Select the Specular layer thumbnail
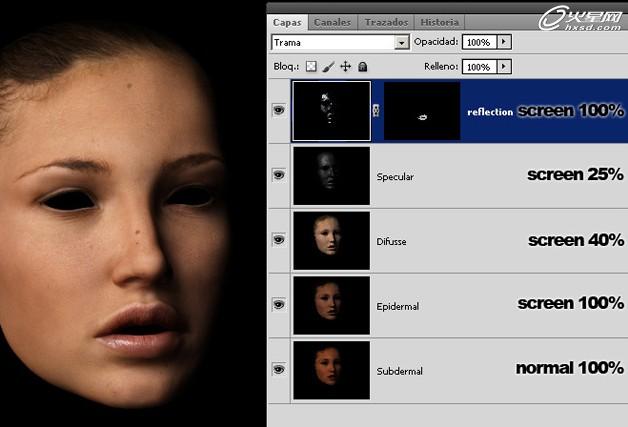This screenshot has width=628, height=427. click(x=332, y=176)
